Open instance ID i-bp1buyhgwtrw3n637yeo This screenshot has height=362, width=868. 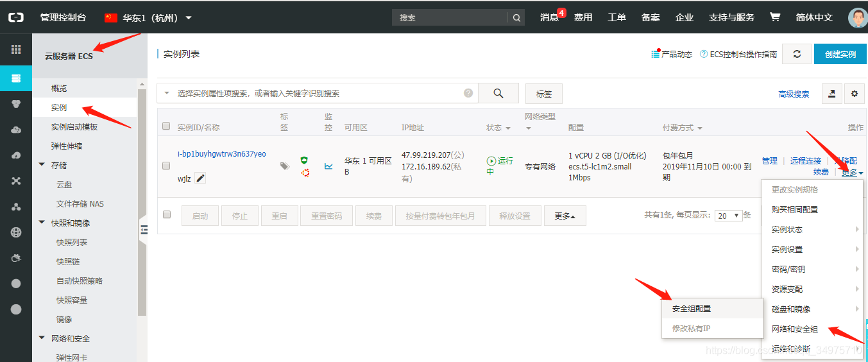pyautogui.click(x=221, y=153)
